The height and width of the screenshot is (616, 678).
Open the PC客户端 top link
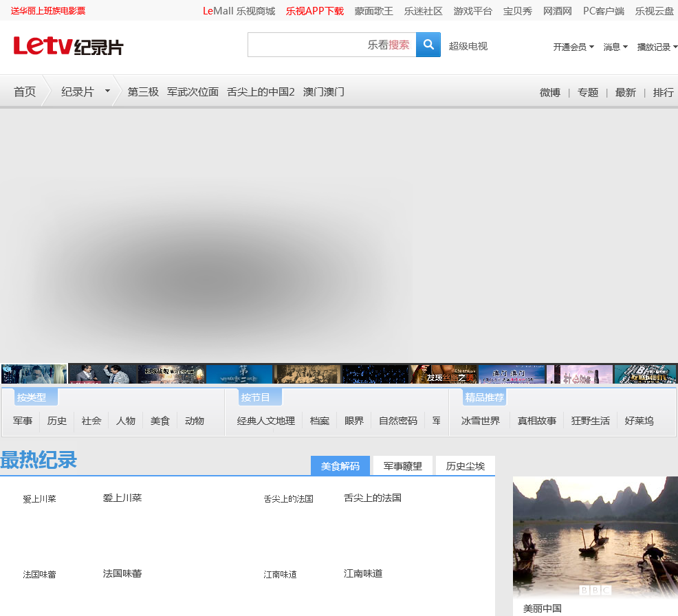pyautogui.click(x=604, y=11)
